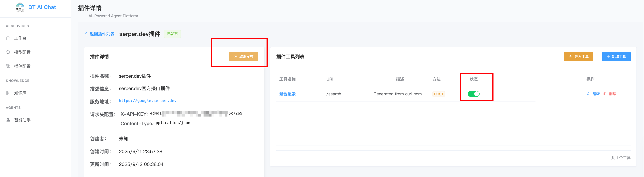Click the creation time 2025/9/11 23:57:38
This screenshot has height=177, width=644.
tap(141, 152)
